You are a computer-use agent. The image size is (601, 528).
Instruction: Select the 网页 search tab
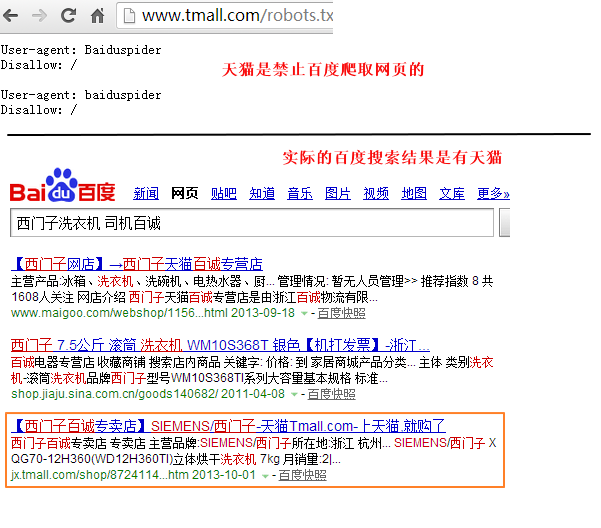click(185, 193)
